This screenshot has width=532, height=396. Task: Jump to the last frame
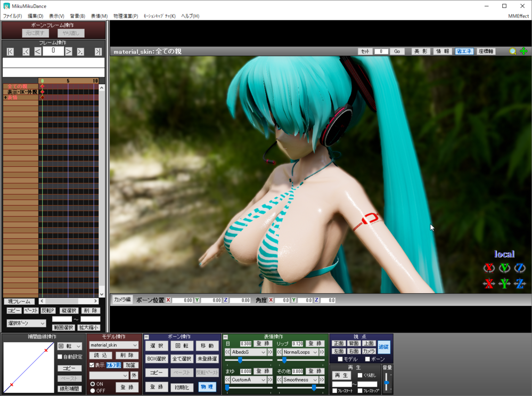(x=98, y=52)
